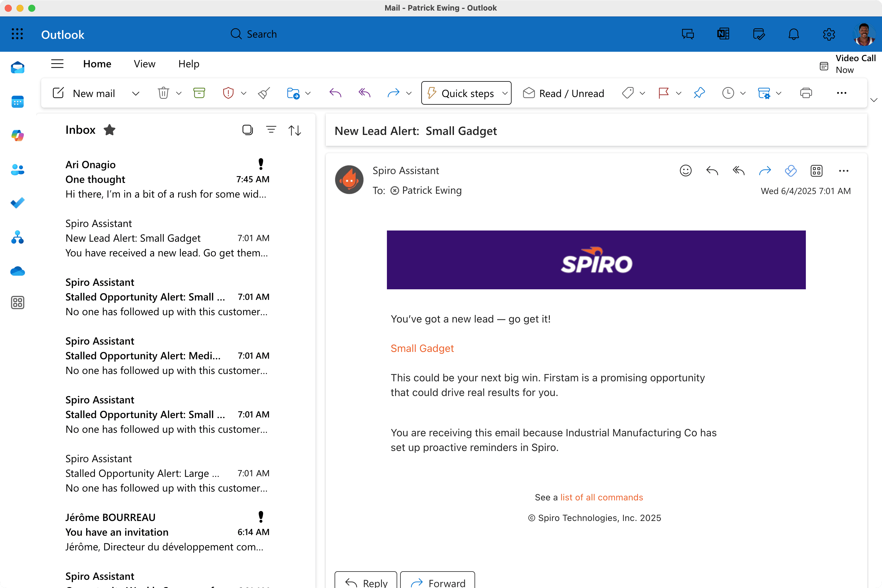Toggle the navigation pane hamburger
The width and height of the screenshot is (882, 588).
pyautogui.click(x=57, y=64)
